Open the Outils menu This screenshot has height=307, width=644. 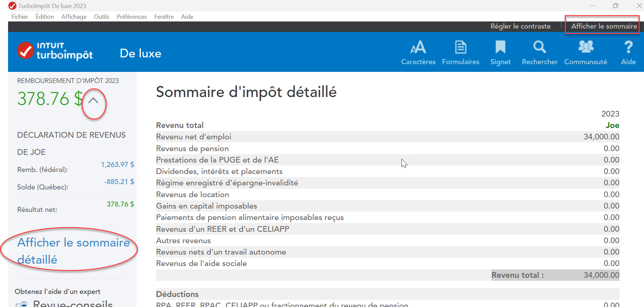[102, 17]
